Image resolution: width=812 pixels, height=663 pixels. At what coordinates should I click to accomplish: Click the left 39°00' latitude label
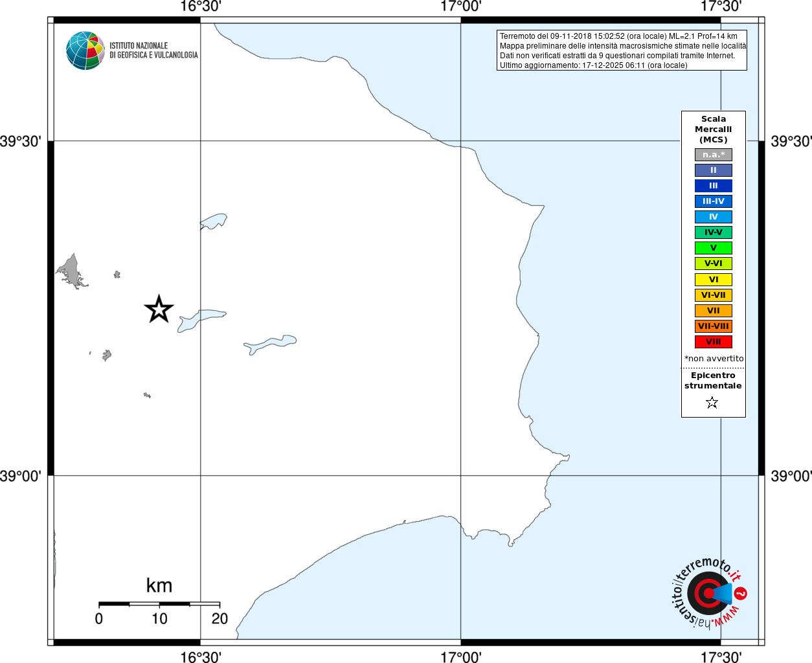[x=21, y=476]
